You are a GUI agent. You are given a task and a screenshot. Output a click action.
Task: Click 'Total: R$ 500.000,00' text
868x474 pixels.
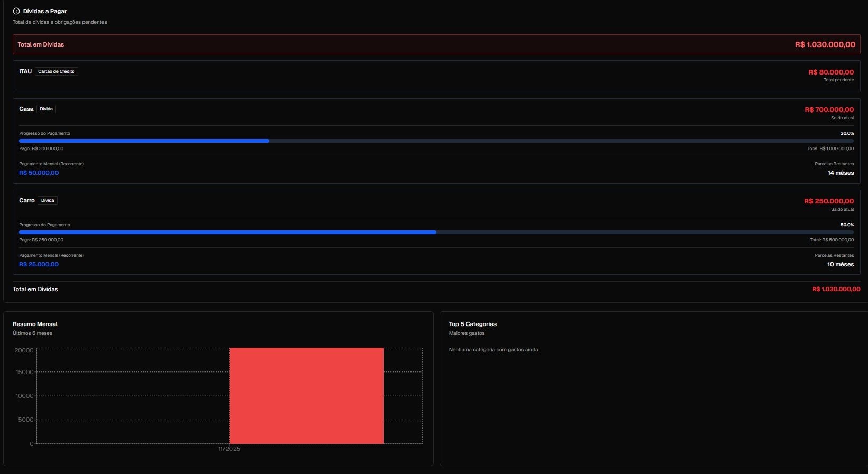click(832, 240)
